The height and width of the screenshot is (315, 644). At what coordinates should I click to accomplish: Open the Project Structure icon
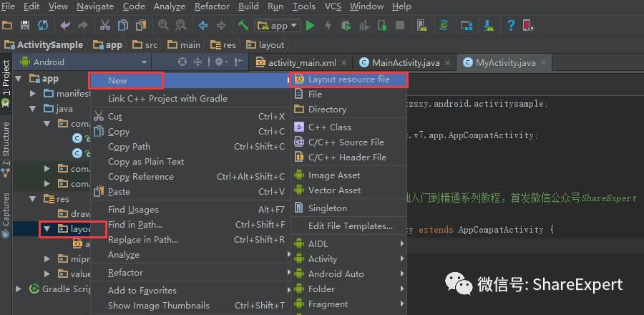[466, 26]
